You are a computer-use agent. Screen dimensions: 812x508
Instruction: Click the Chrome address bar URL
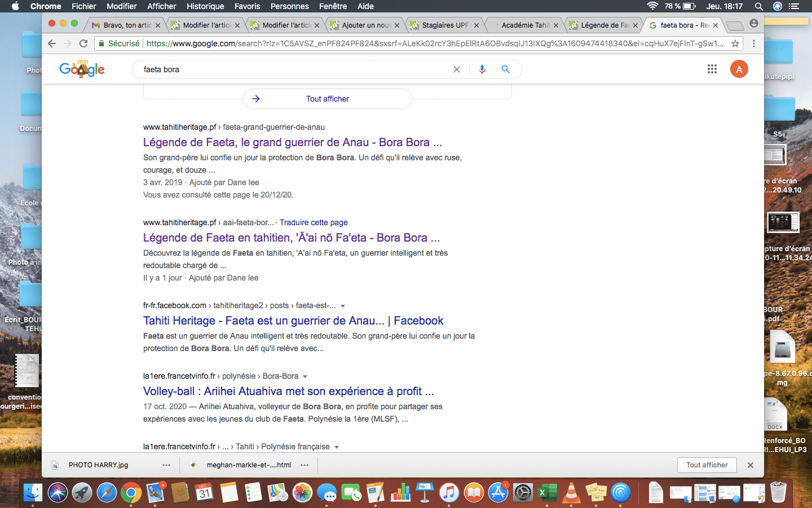tap(434, 43)
